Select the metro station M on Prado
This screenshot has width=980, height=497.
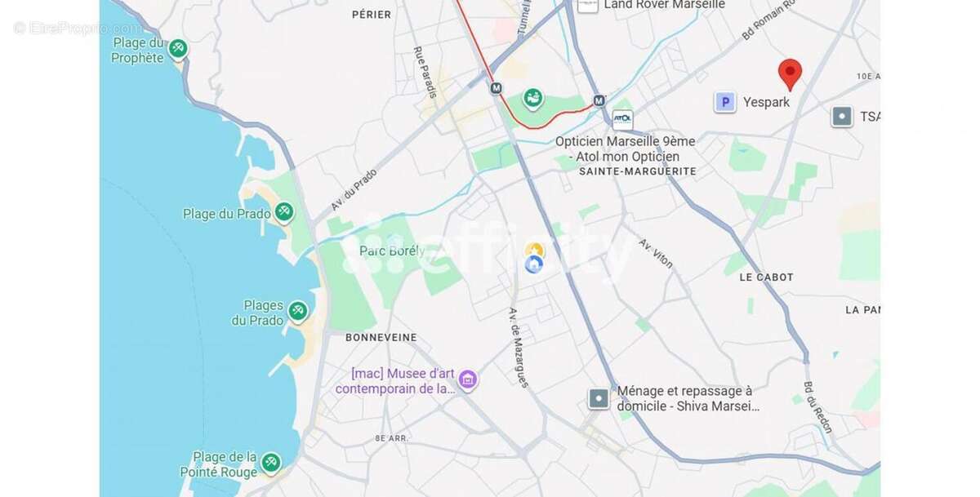495,88
